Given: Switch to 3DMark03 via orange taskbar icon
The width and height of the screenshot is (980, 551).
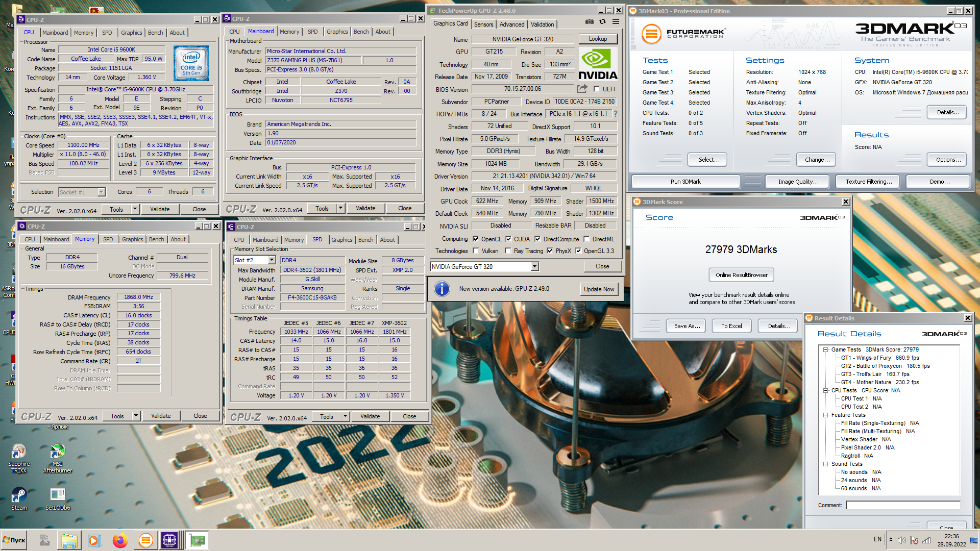Looking at the screenshot, I should point(145,540).
